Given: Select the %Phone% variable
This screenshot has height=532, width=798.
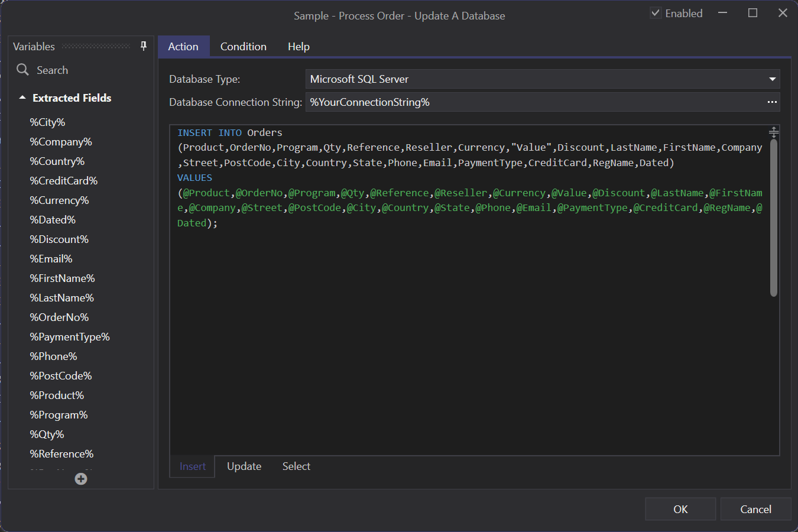Looking at the screenshot, I should pos(53,356).
